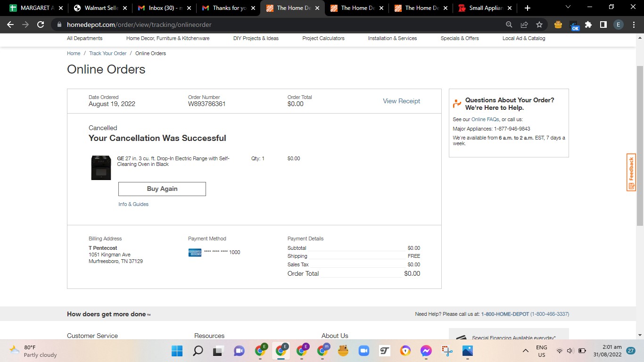Switch to Chrome with purple E badge
This screenshot has width=644, height=362.
pyautogui.click(x=302, y=351)
